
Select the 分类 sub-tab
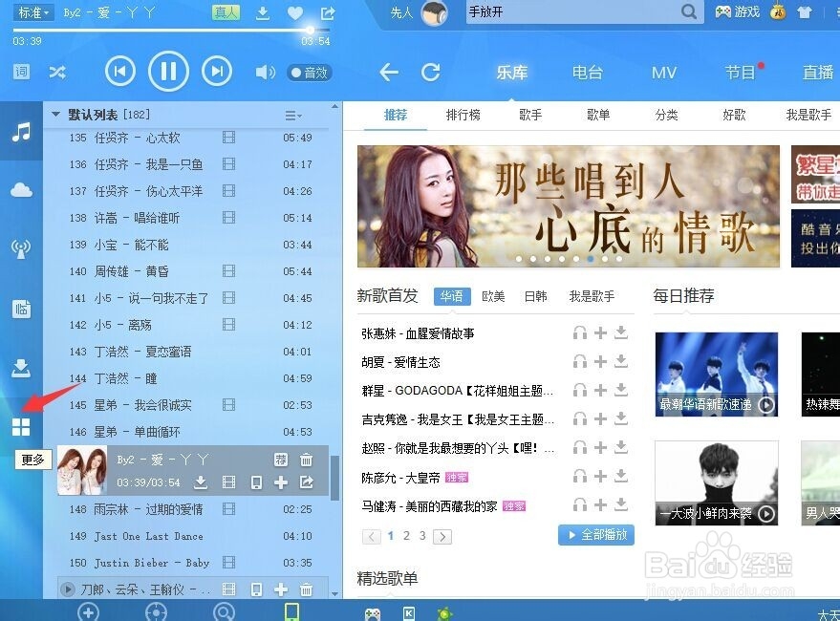click(666, 115)
